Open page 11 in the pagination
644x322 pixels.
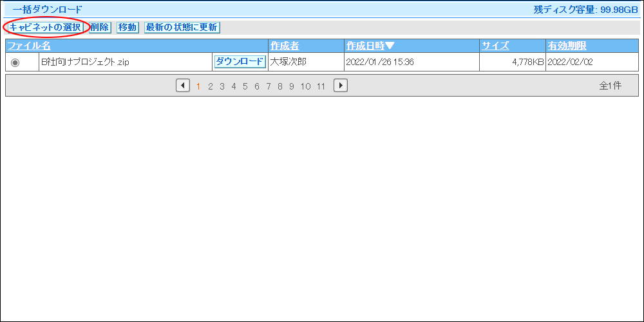tap(321, 86)
